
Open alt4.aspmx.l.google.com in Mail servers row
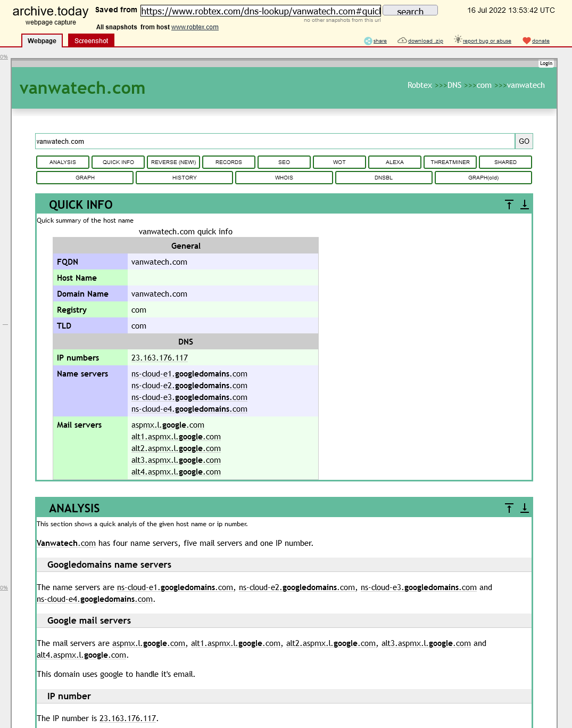(176, 472)
